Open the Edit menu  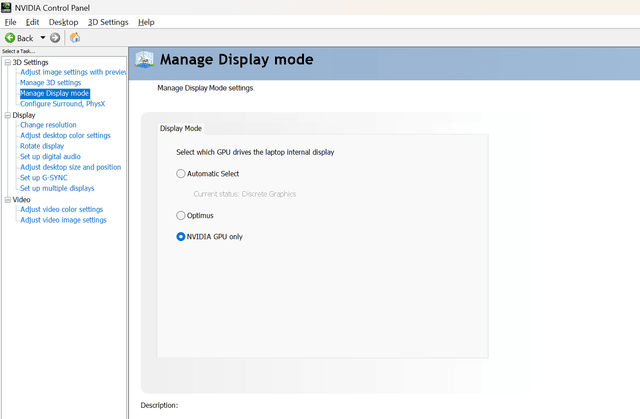pyautogui.click(x=32, y=22)
